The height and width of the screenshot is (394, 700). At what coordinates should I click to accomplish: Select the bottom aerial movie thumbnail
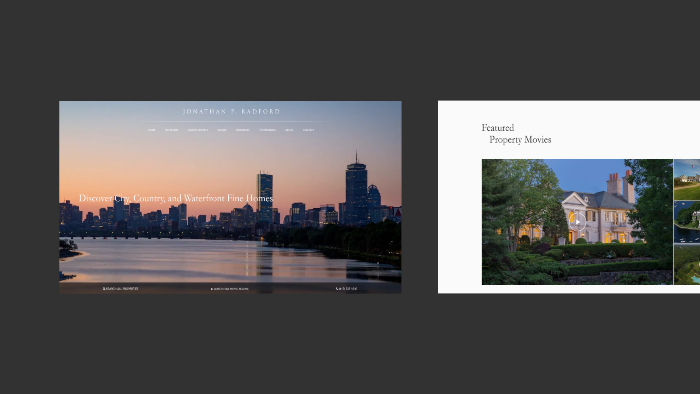click(x=687, y=265)
